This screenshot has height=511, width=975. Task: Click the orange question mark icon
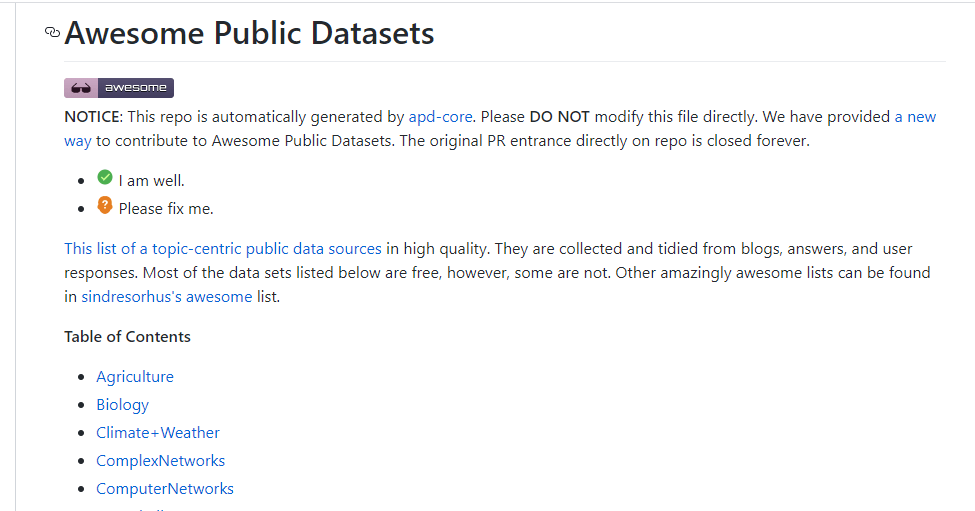105,206
